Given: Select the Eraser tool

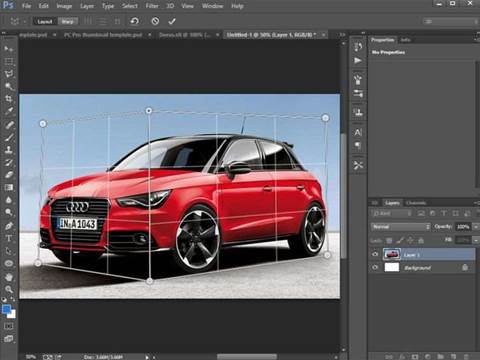Looking at the screenshot, I should (x=8, y=175).
